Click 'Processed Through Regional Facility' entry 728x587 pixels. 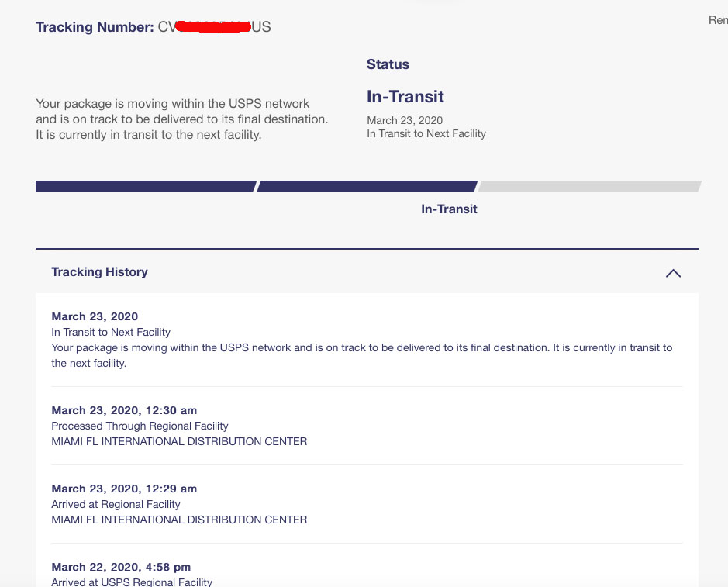pos(140,426)
